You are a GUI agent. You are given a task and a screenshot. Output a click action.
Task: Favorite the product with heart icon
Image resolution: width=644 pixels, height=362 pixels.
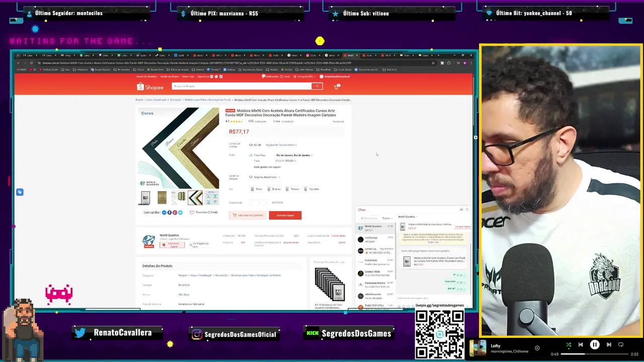coord(192,213)
